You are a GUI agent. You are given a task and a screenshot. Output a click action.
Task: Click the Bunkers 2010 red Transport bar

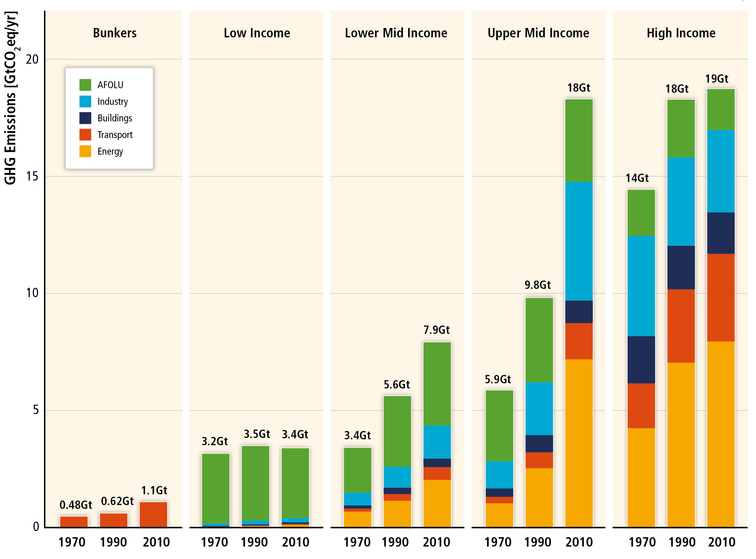click(x=153, y=514)
